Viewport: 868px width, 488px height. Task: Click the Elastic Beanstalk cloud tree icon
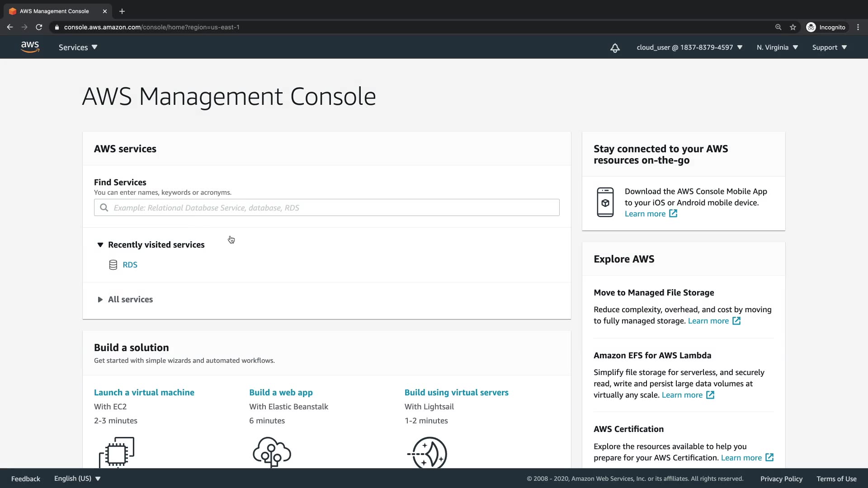coord(272,452)
